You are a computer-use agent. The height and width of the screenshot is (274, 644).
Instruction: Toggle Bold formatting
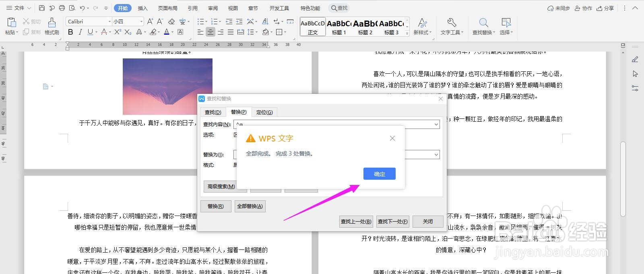point(70,32)
